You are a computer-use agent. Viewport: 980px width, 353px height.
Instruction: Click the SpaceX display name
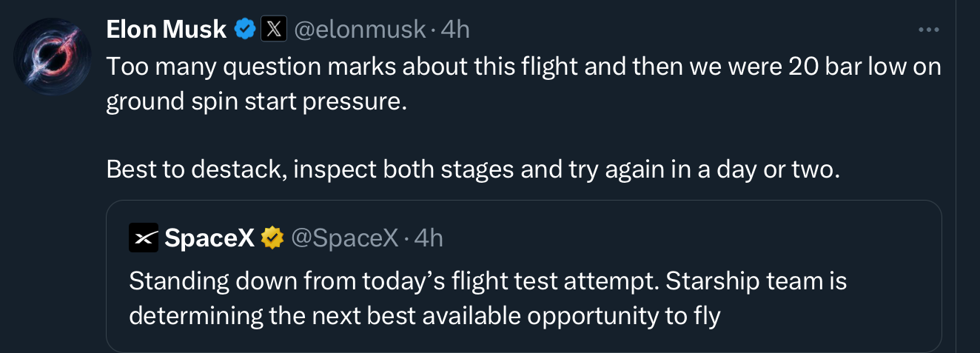pyautogui.click(x=209, y=238)
